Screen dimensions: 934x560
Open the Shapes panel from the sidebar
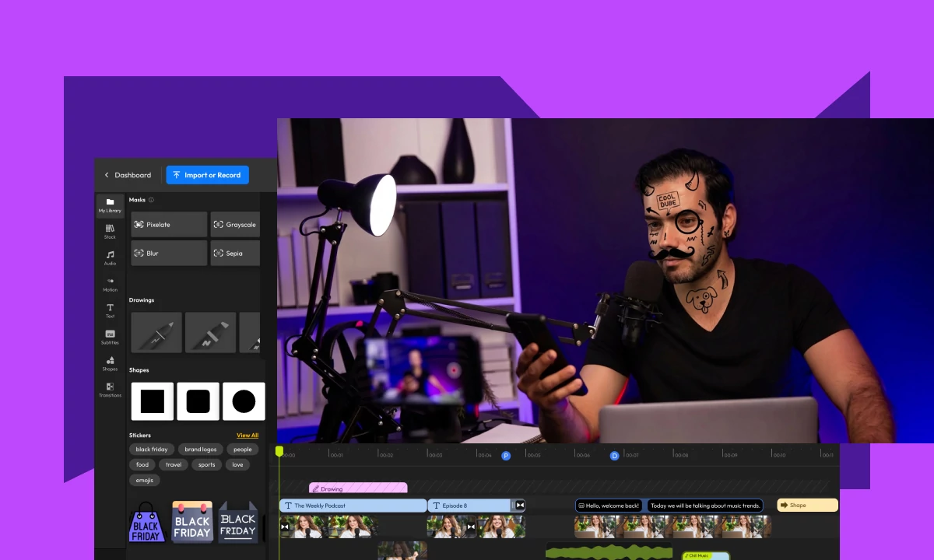pos(110,363)
